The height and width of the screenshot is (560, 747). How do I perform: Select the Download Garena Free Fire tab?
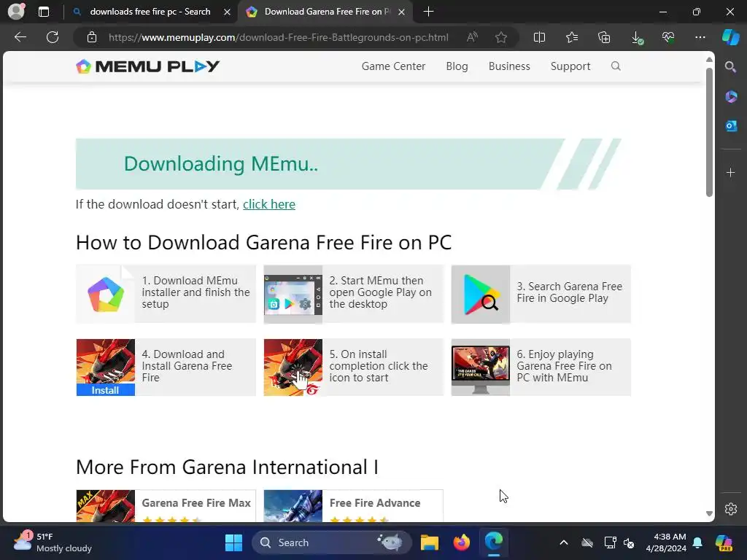click(326, 12)
